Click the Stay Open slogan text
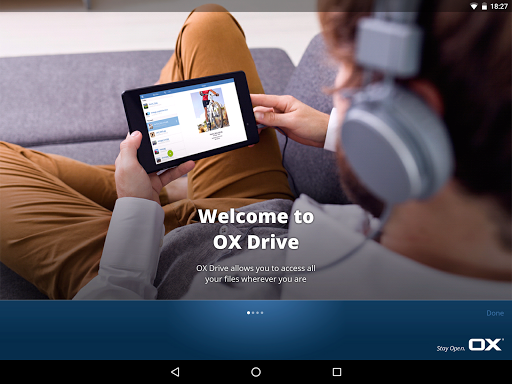The width and height of the screenshot is (512, 384). click(x=451, y=348)
